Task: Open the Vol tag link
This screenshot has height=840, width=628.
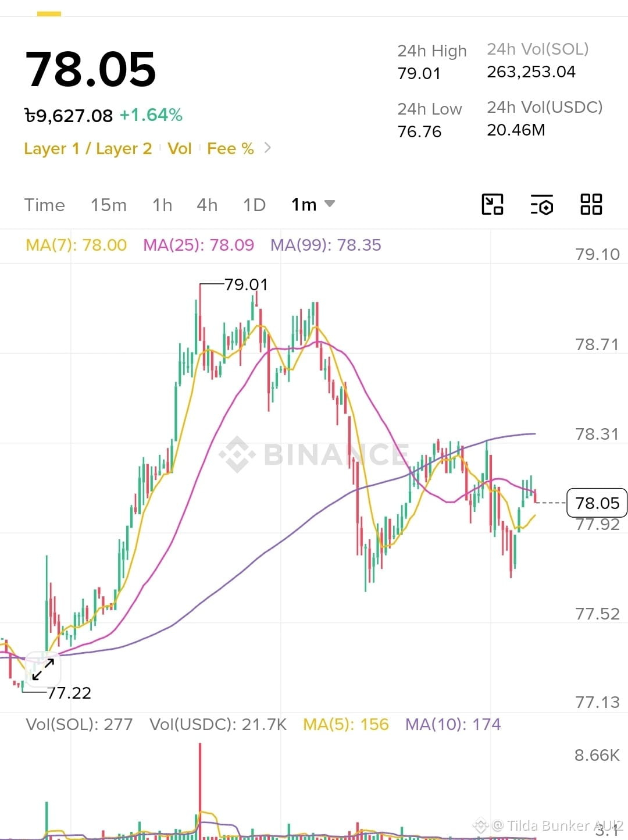Action: (x=180, y=149)
